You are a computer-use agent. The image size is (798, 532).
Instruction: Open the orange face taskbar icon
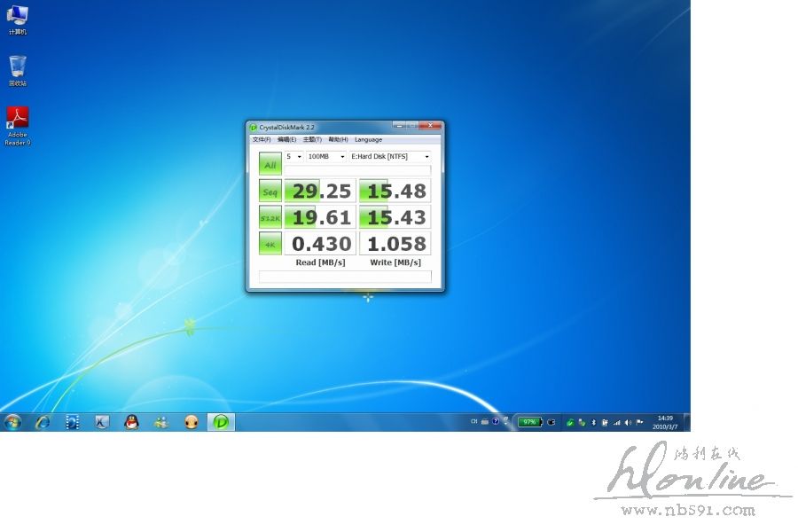point(192,422)
